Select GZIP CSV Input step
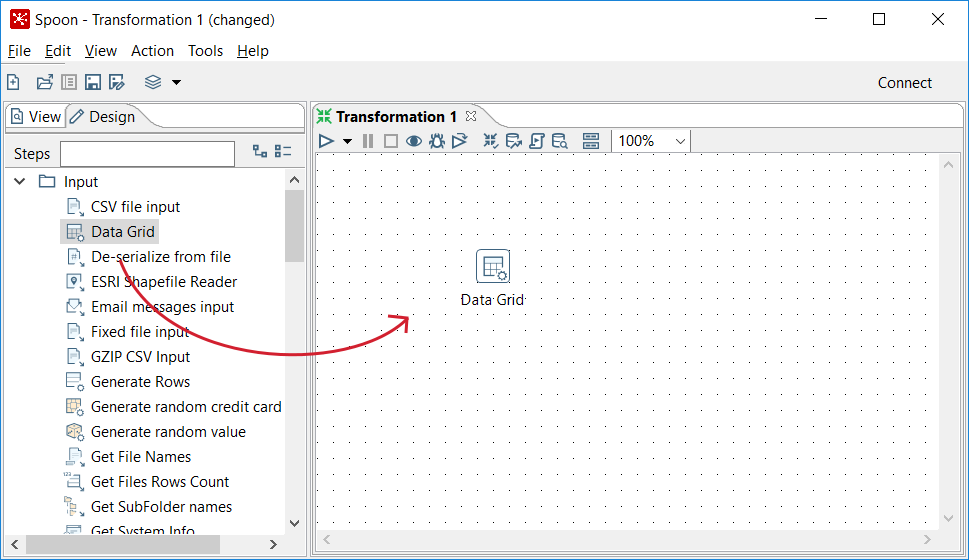Image resolution: width=969 pixels, height=560 pixels. pos(140,357)
